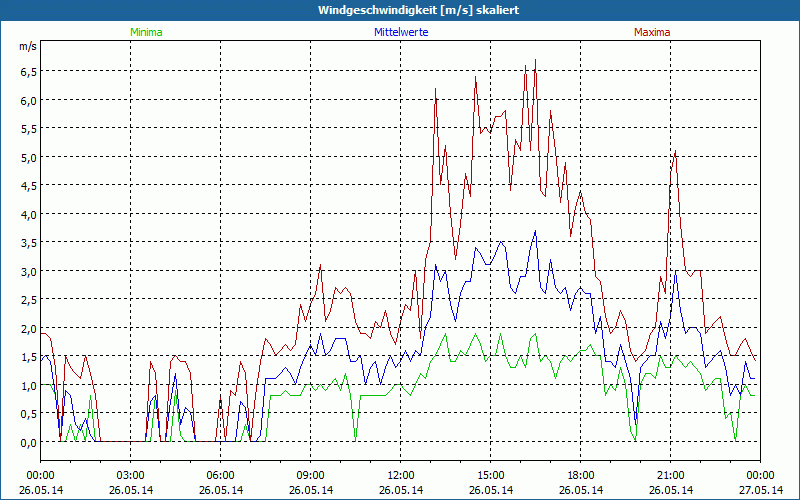Screen dimensions: 800x500
Task: Click the chart title Windgeschwindigkeit [m/s] skaliert
Action: [418, 10]
